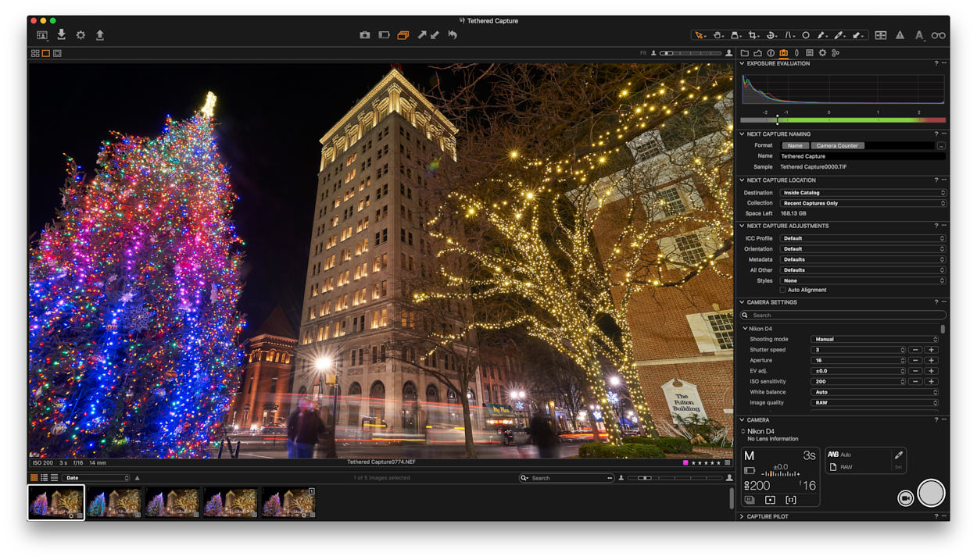Image resolution: width=977 pixels, height=560 pixels.
Task: Select the Crop tool in toolbar
Action: (x=753, y=35)
